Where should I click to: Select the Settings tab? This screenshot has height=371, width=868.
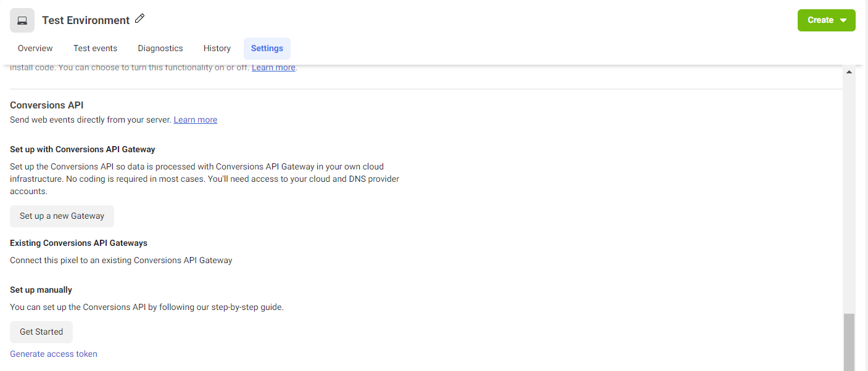(267, 48)
